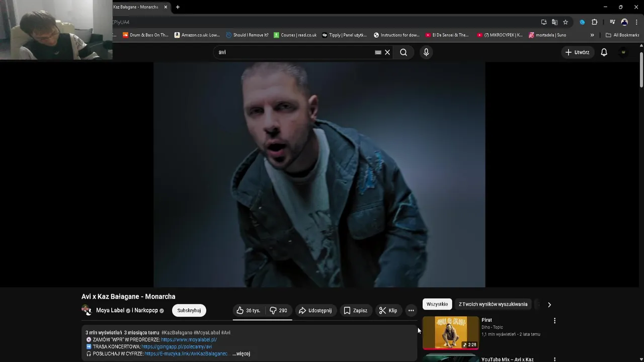Viewport: 644px width, 362px height.
Task: Show hidden bookmarks via double chevron
Action: click(592, 35)
